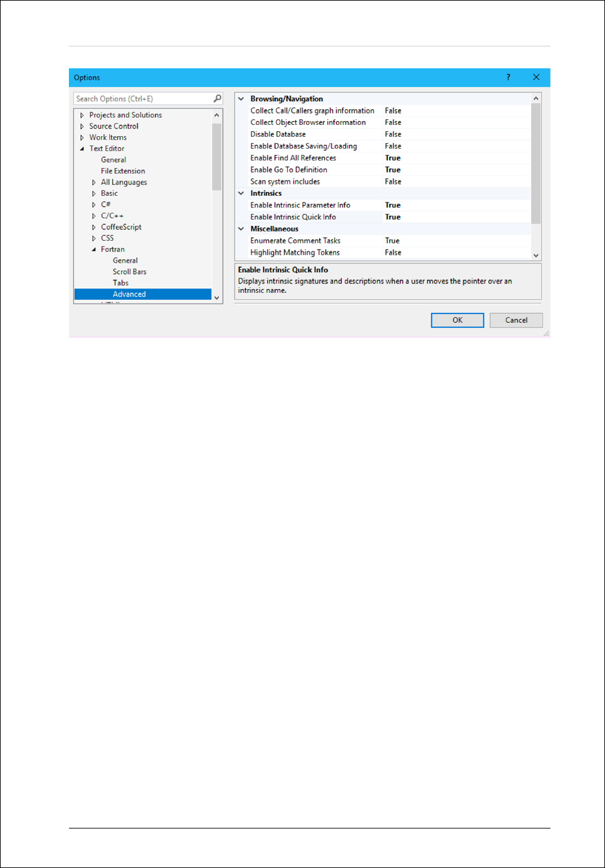Collapse the Browsing/Navigation category

(241, 99)
